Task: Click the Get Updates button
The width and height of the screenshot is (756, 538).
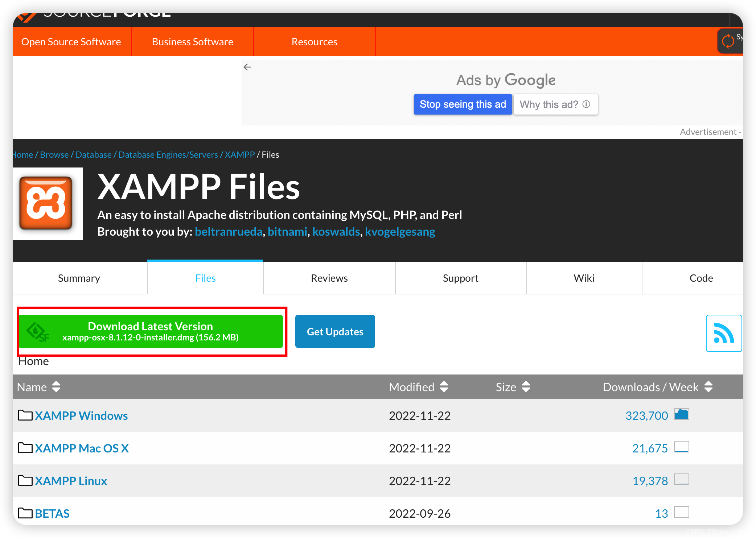Action: [x=335, y=331]
